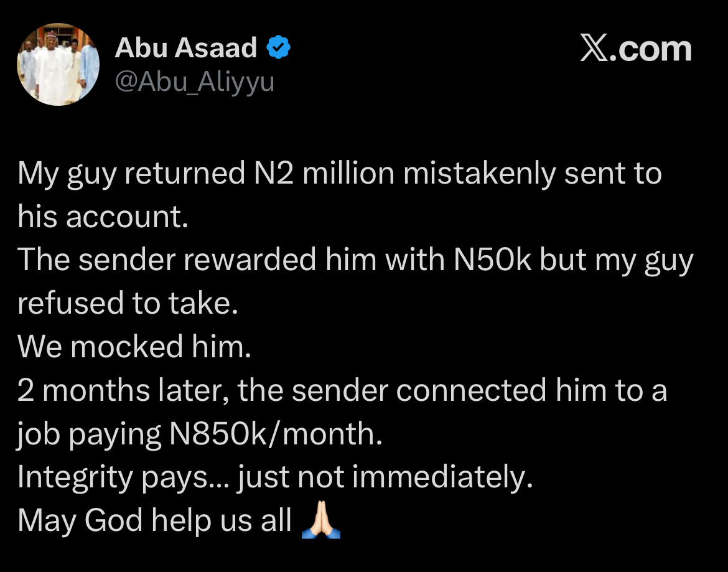Click the line starting "2 months later"
Image resolution: width=728 pixels, height=572 pixels.
[x=342, y=390]
